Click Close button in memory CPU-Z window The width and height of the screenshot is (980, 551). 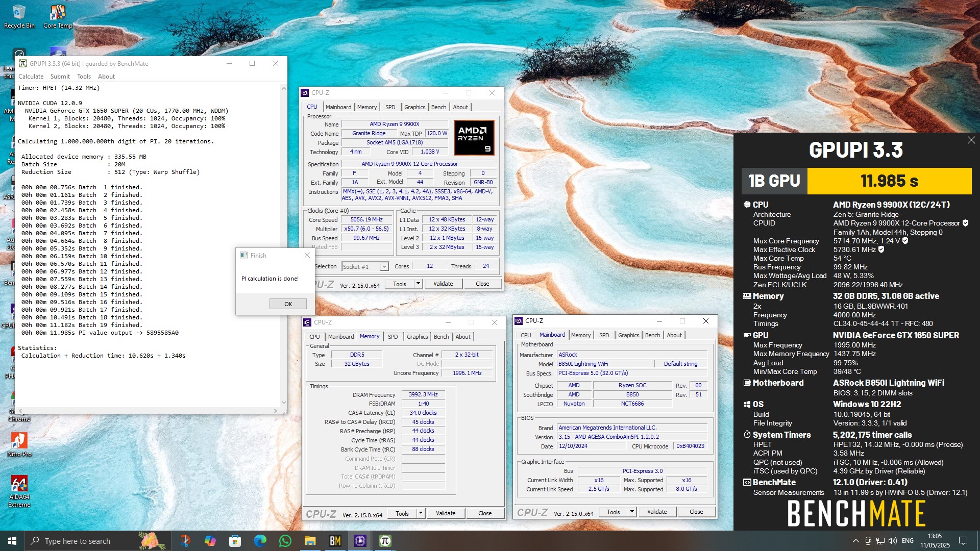[x=485, y=513]
